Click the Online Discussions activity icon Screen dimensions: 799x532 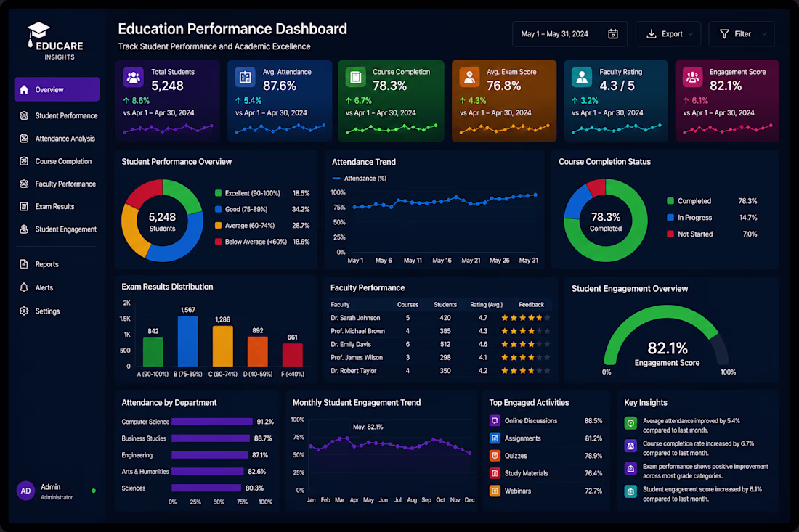click(x=495, y=421)
